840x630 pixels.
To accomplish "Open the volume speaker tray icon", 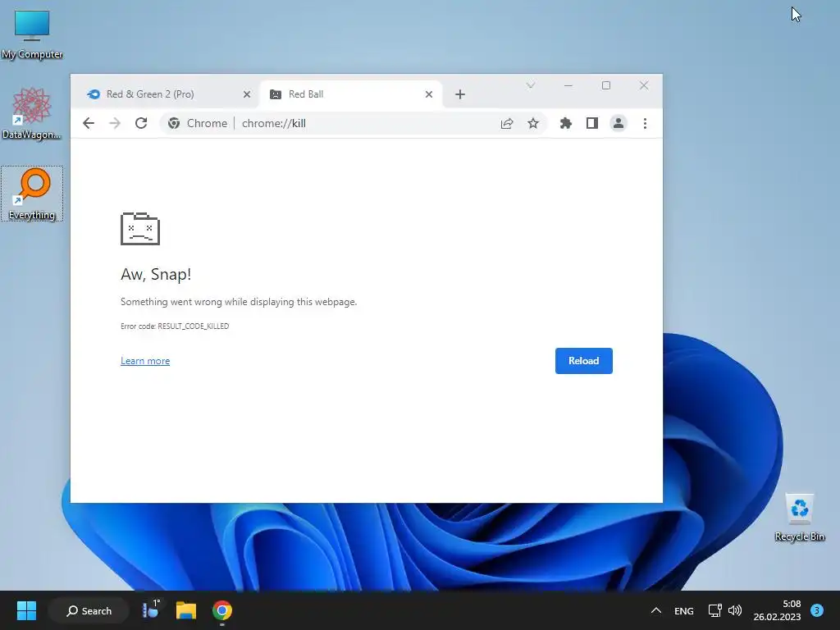I will point(735,610).
